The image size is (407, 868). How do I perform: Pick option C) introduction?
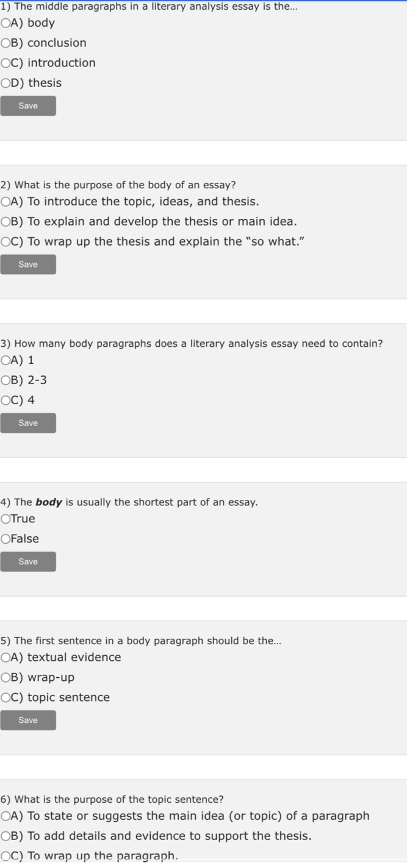click(x=5, y=63)
